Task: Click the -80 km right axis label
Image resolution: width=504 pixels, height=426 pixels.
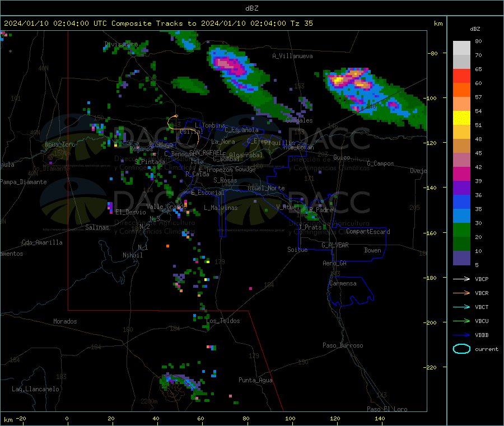Action: 433,53
